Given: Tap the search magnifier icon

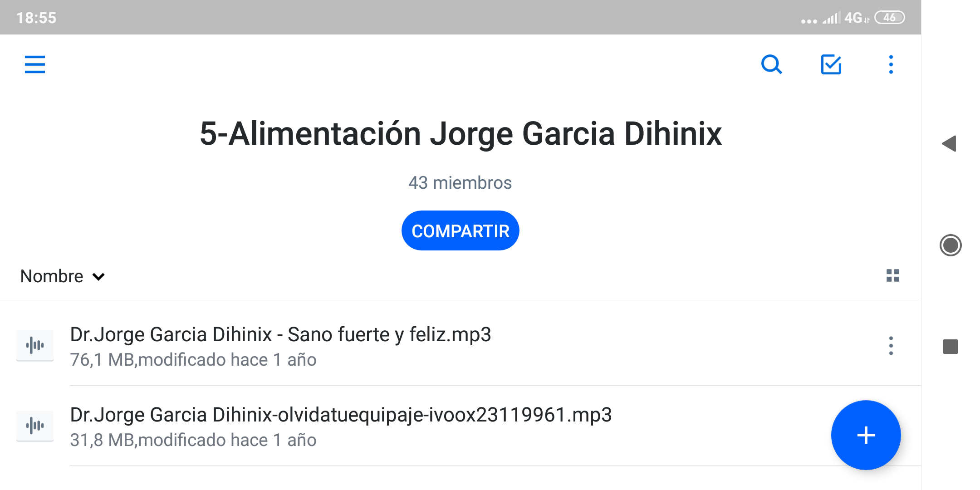Looking at the screenshot, I should coord(771,64).
